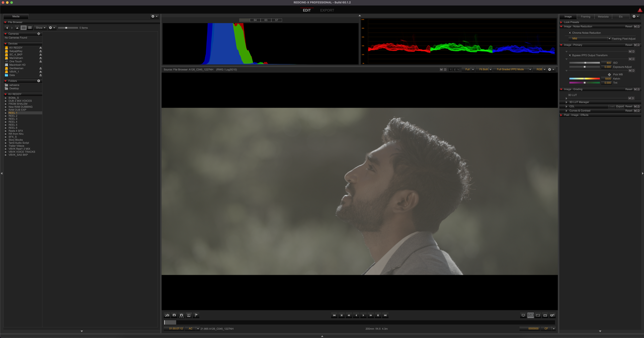
Task: Toggle the M button above the viewer
Action: pyautogui.click(x=441, y=69)
